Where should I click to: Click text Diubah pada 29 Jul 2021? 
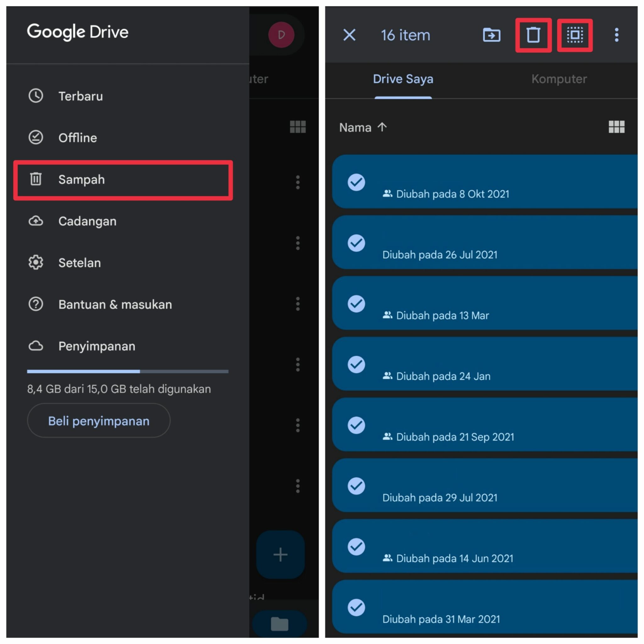point(440,498)
